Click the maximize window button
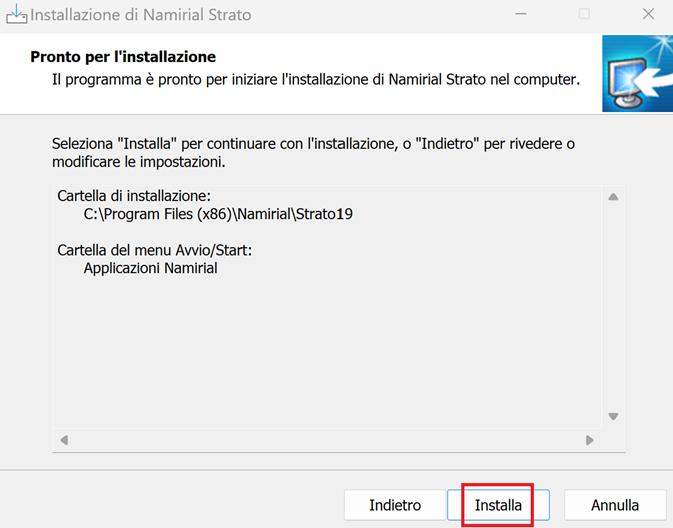The image size is (673, 528). [584, 15]
